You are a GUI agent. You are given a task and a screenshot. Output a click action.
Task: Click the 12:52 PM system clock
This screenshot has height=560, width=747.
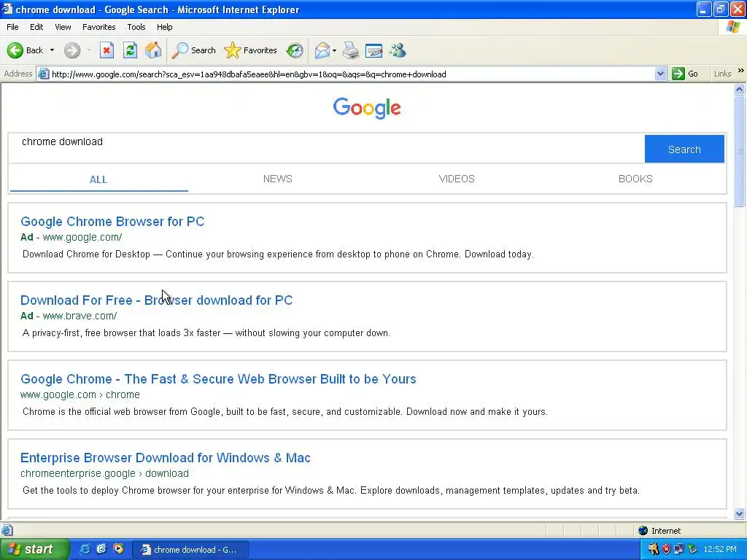point(720,550)
